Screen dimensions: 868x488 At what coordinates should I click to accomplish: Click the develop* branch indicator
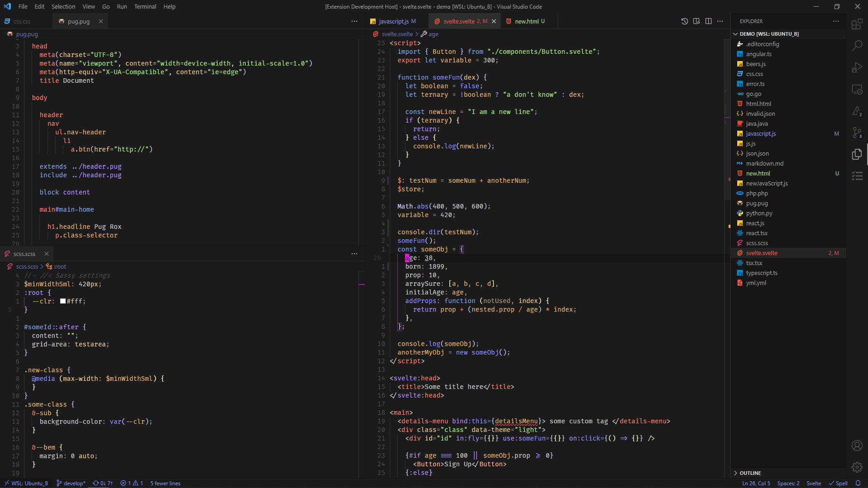71,483
